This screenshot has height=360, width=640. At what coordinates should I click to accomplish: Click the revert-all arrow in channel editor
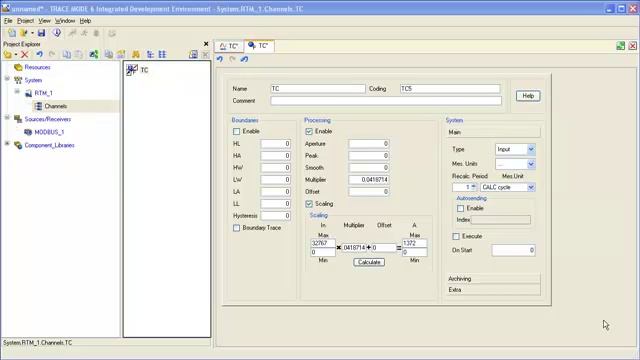244,59
